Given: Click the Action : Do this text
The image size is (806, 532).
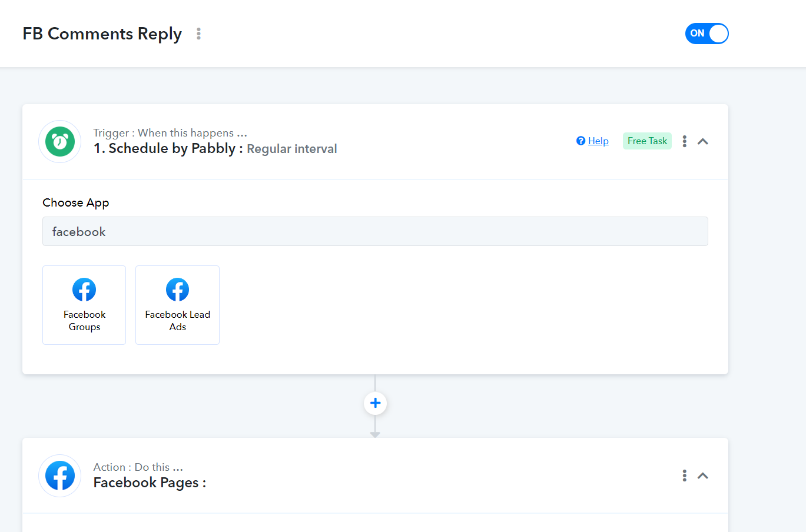Looking at the screenshot, I should (138, 467).
